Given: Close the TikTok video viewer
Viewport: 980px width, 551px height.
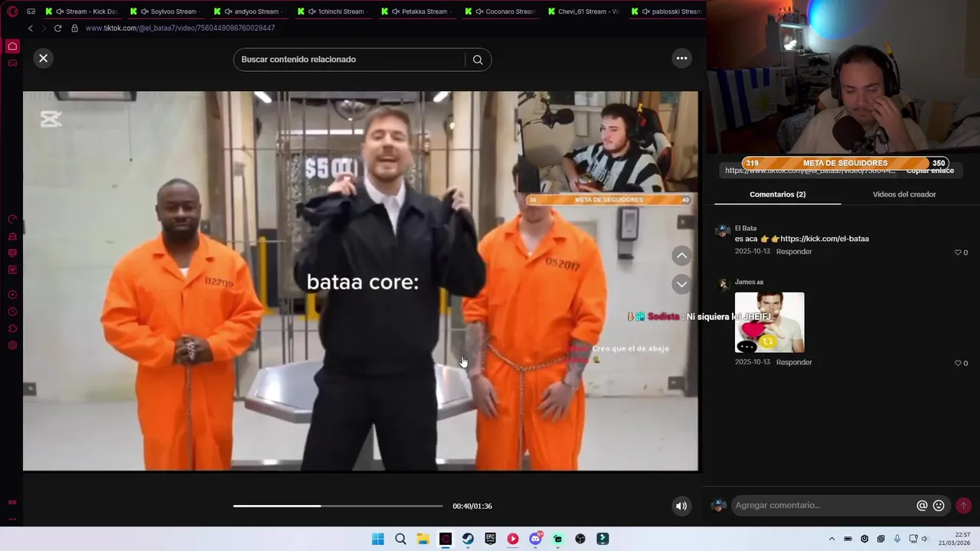Looking at the screenshot, I should (x=44, y=58).
